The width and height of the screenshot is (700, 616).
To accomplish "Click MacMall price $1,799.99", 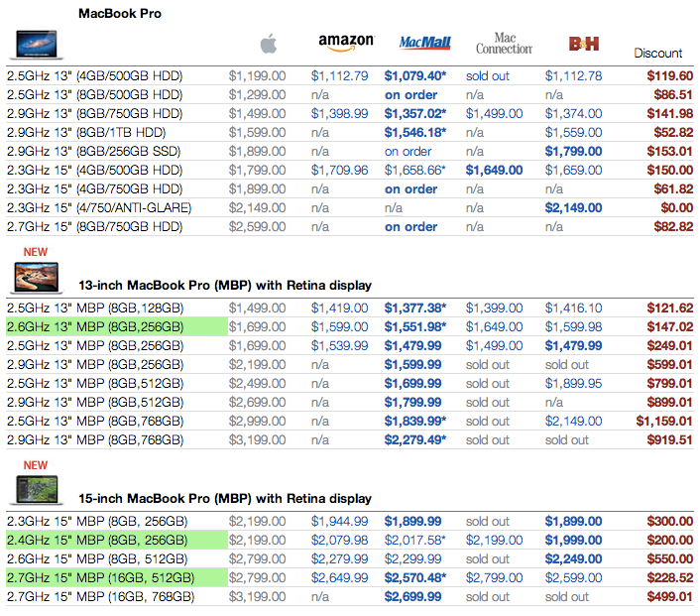I will click(412, 403).
